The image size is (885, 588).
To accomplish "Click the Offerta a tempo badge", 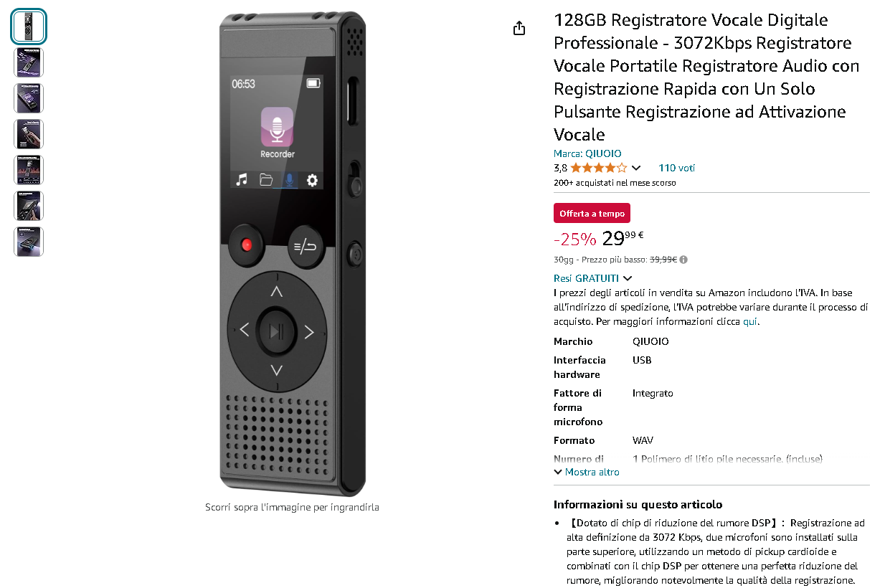I will click(592, 214).
